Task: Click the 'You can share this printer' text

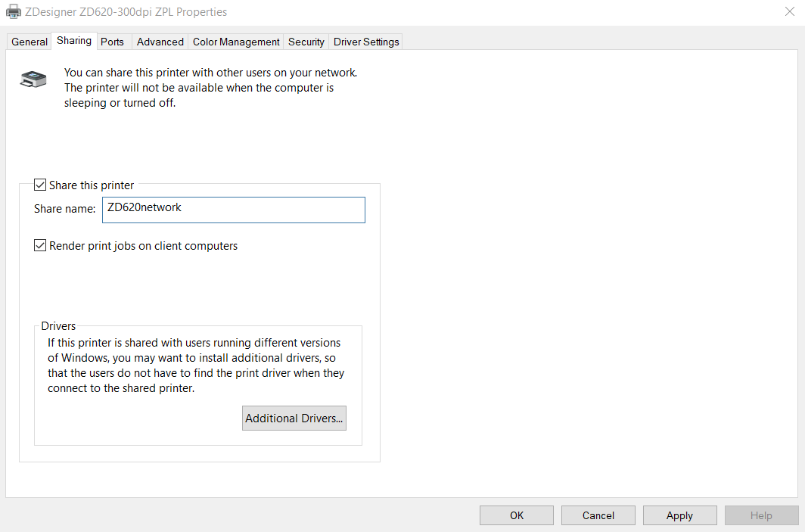Action: 210,87
